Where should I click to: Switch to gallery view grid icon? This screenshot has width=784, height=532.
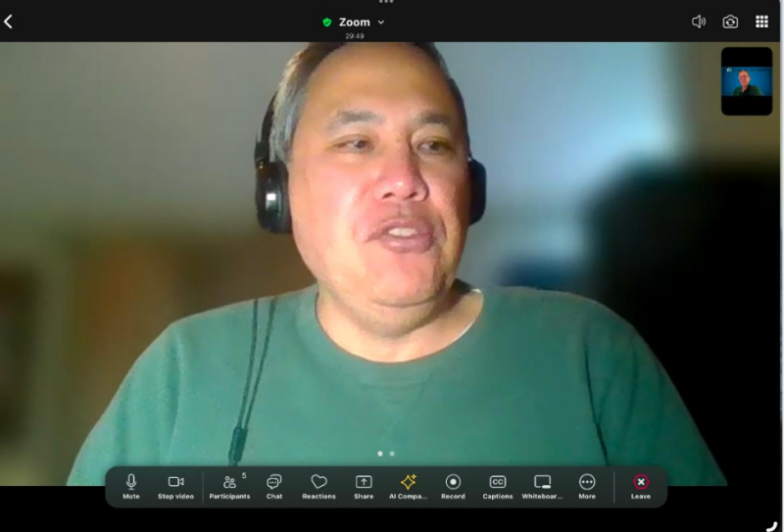click(761, 22)
